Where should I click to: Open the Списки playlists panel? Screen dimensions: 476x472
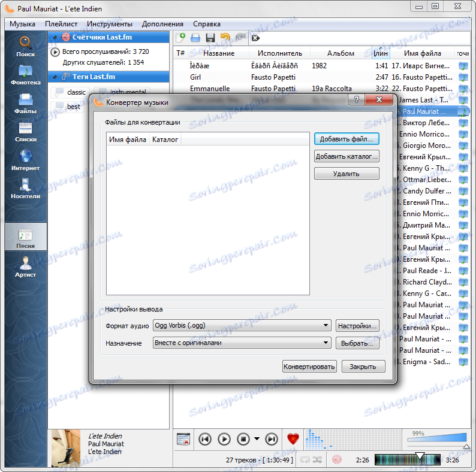(26, 132)
